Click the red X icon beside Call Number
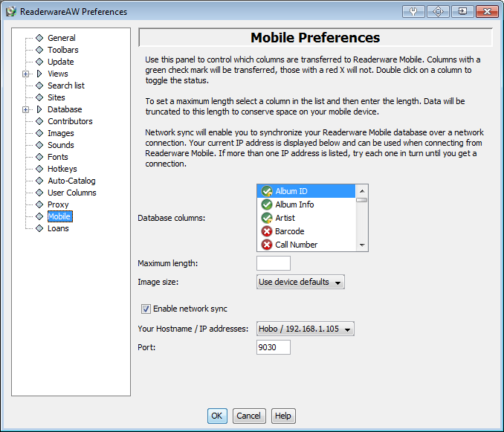This screenshot has width=504, height=432. click(x=266, y=245)
